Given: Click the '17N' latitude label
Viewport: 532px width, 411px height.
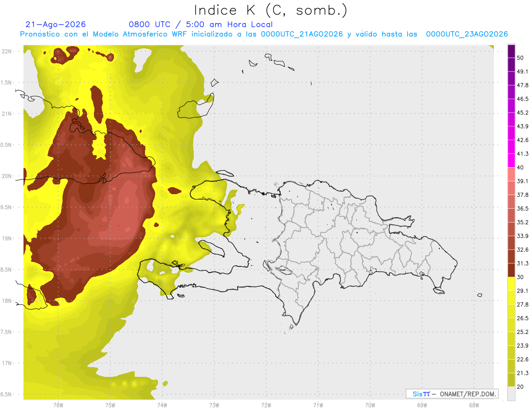Looking at the screenshot, I should tap(7, 363).
